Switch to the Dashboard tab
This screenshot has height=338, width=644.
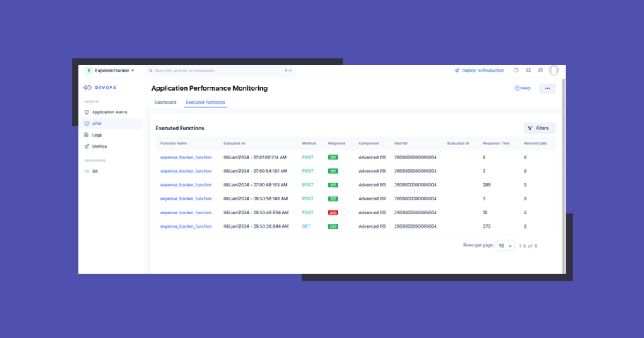165,102
